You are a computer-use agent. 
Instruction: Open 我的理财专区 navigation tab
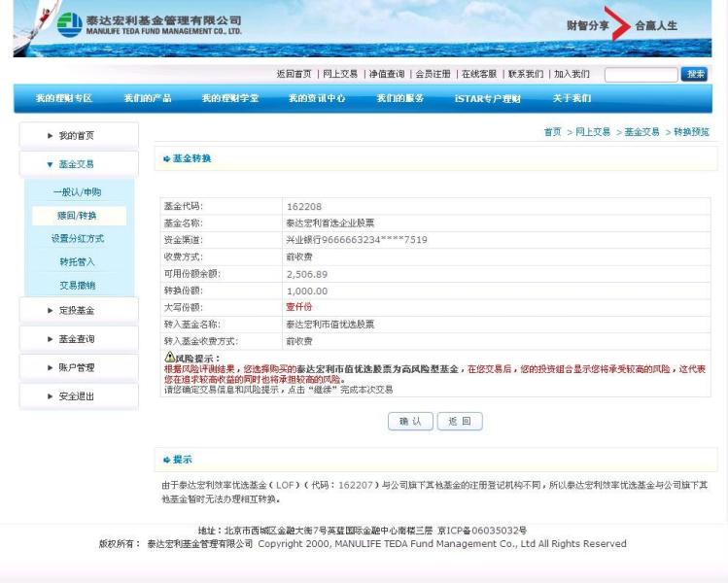[x=64, y=98]
